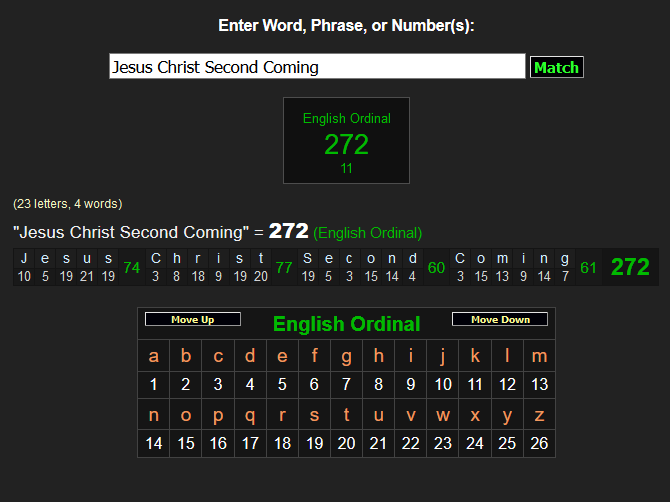Click the word sum 61 for Coming

click(588, 268)
